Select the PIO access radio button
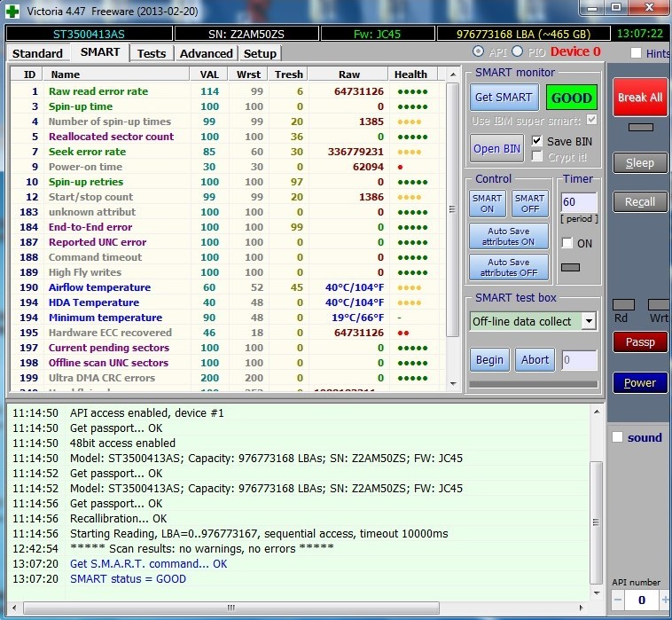This screenshot has height=620, width=672. (517, 51)
